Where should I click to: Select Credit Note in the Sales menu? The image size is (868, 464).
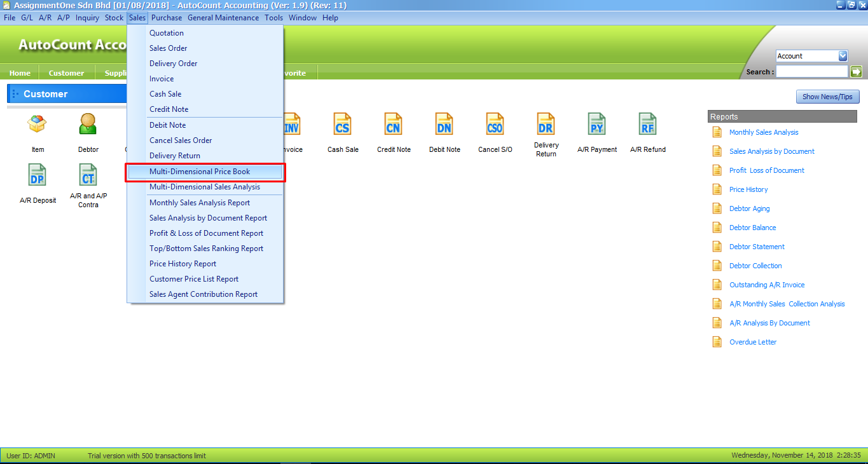click(205, 109)
